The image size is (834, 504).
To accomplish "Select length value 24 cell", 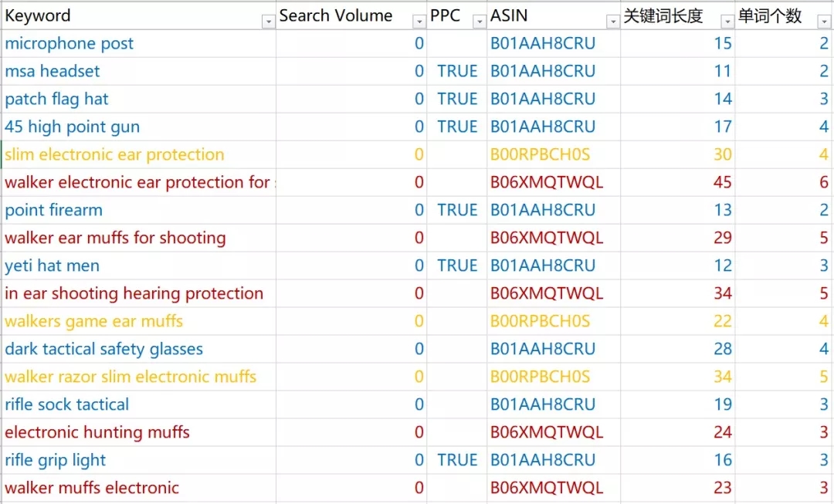I will (678, 432).
